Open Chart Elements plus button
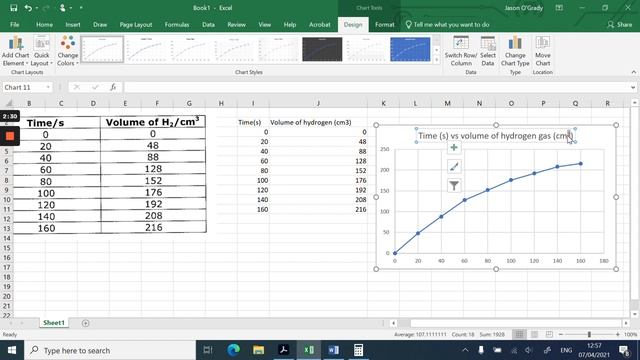The height and width of the screenshot is (360, 640). [454, 147]
